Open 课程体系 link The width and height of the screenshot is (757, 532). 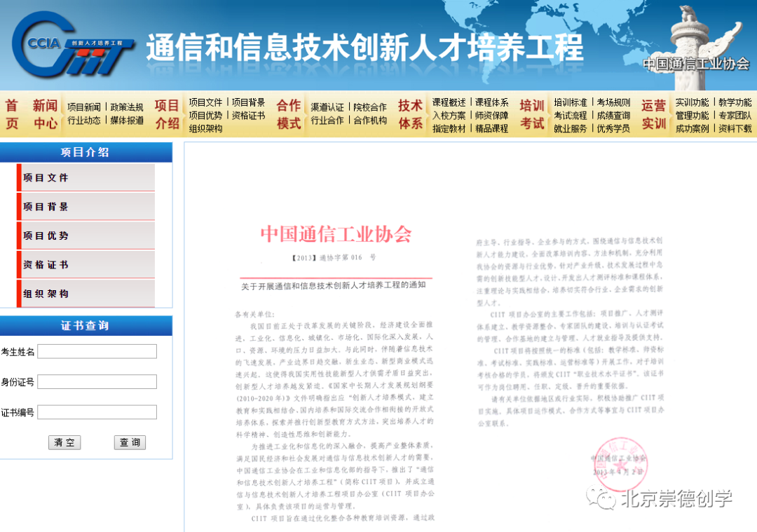pos(492,102)
